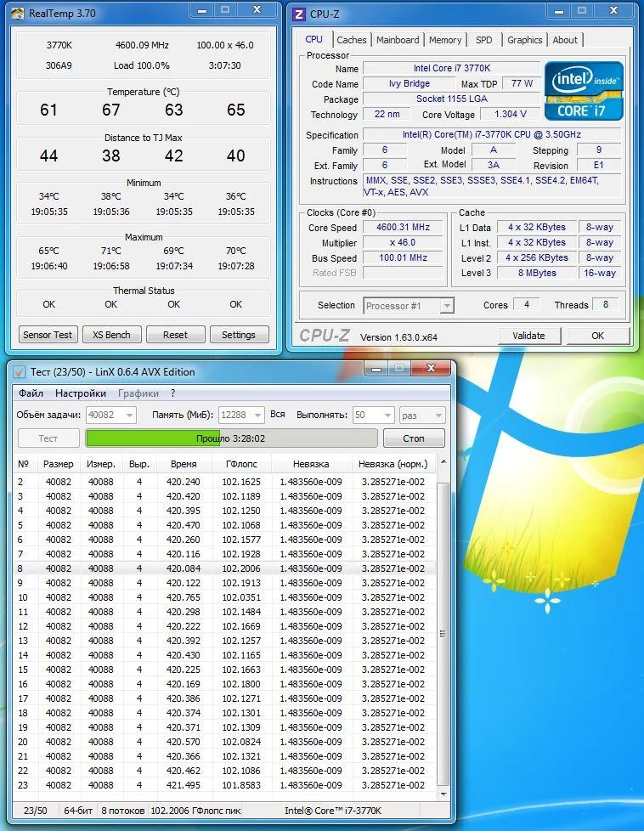Sort by the Измер. column header
The width and height of the screenshot is (644, 831).
[101, 464]
